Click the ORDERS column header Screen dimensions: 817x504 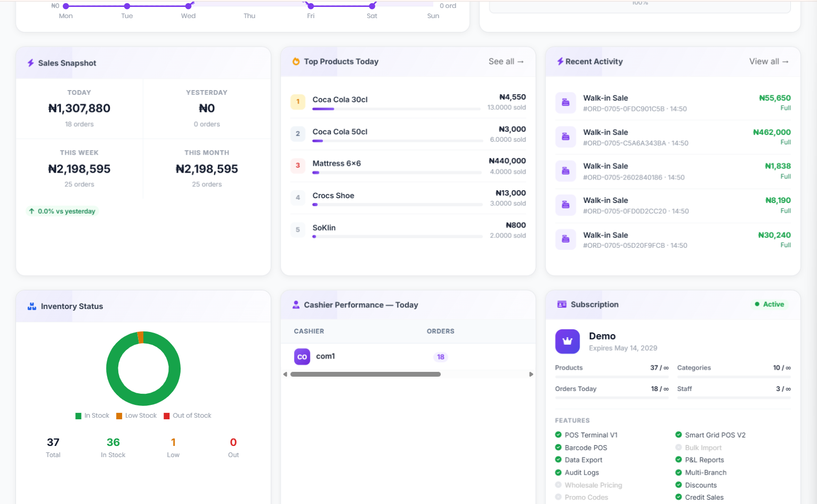pyautogui.click(x=441, y=331)
